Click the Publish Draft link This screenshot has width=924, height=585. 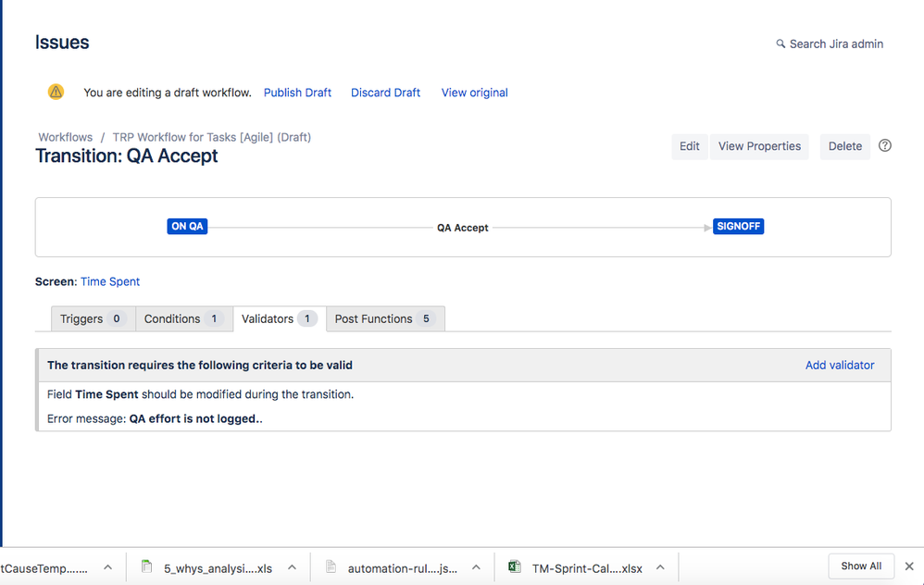tap(297, 93)
